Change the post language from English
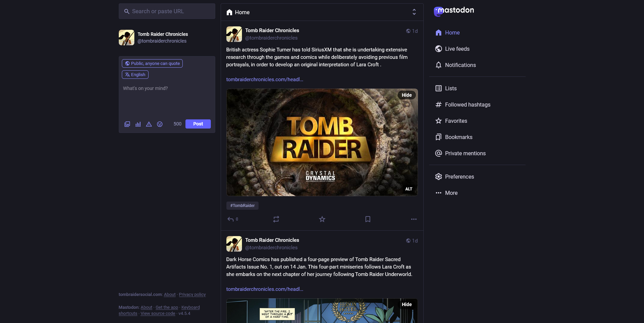Image resolution: width=644 pixels, height=323 pixels. point(135,74)
